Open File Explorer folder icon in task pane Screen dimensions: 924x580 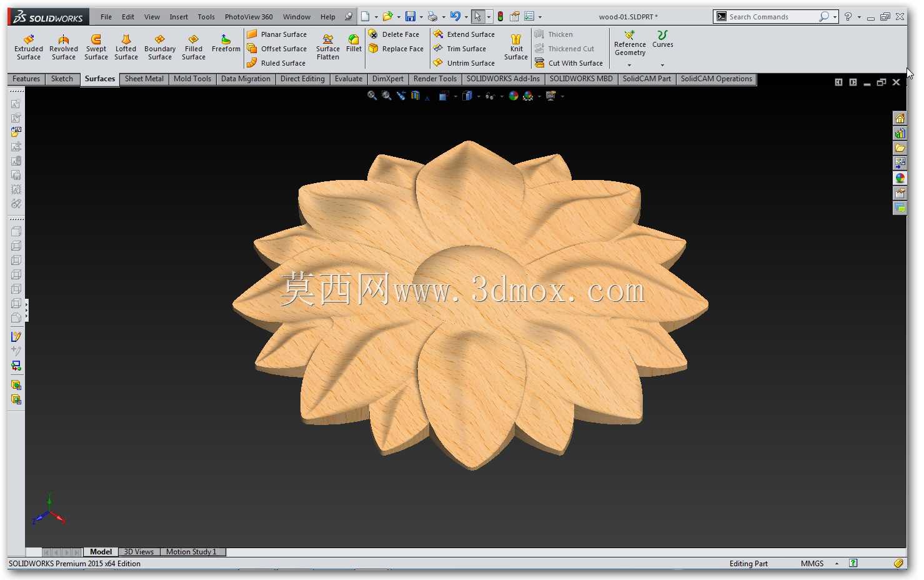click(x=900, y=148)
